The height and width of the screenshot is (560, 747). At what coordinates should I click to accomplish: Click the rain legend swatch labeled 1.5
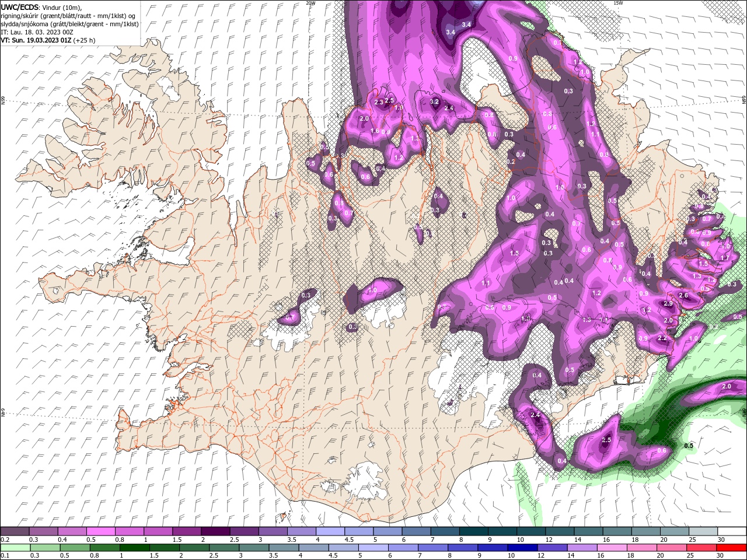pos(164,547)
